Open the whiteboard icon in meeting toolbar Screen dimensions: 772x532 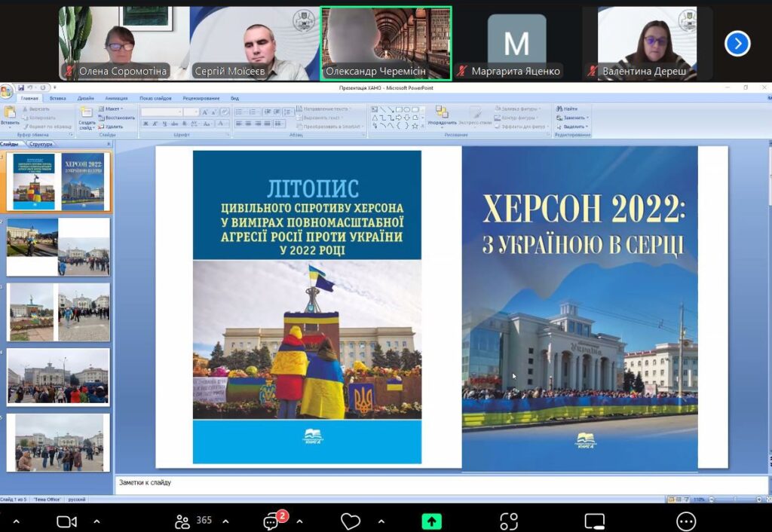click(594, 521)
